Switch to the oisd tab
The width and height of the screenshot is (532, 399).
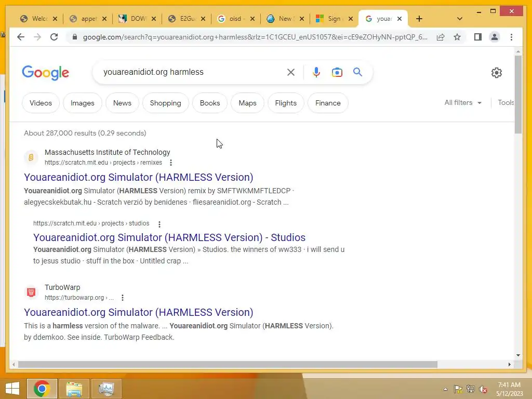pos(231,19)
